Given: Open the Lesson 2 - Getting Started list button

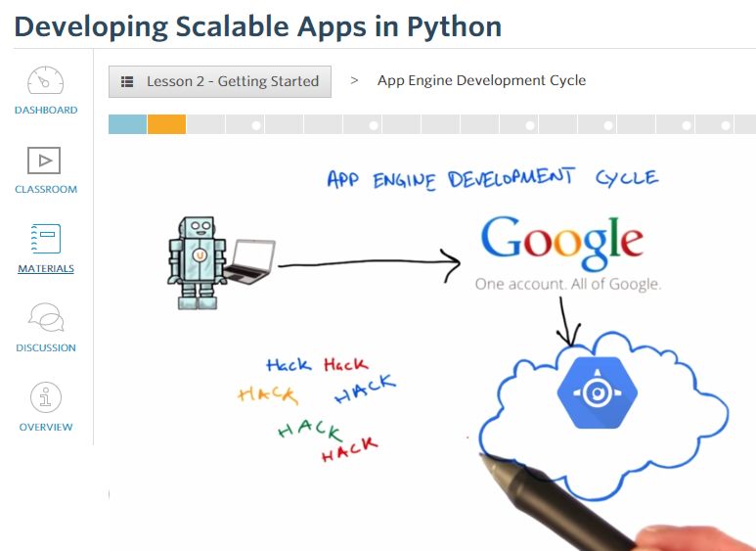Looking at the screenshot, I should tap(220, 81).
